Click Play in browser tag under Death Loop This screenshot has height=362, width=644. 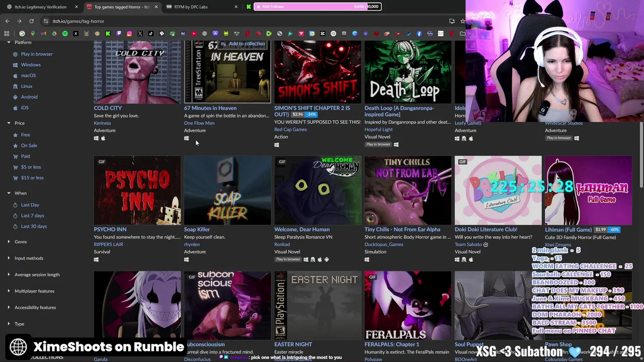pos(378,144)
